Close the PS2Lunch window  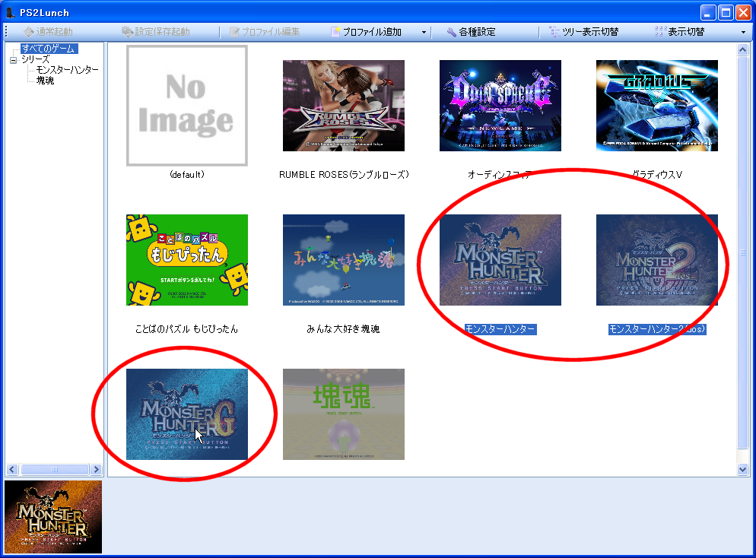coord(743,12)
